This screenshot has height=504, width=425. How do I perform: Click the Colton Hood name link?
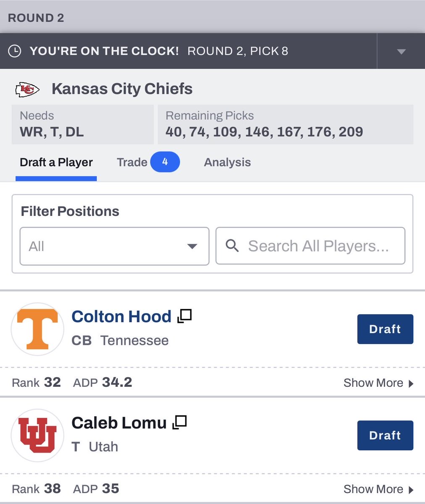pyautogui.click(x=121, y=316)
